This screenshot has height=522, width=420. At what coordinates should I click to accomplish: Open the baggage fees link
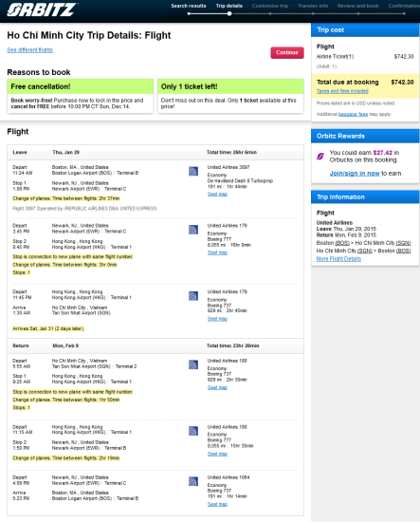[x=353, y=114]
